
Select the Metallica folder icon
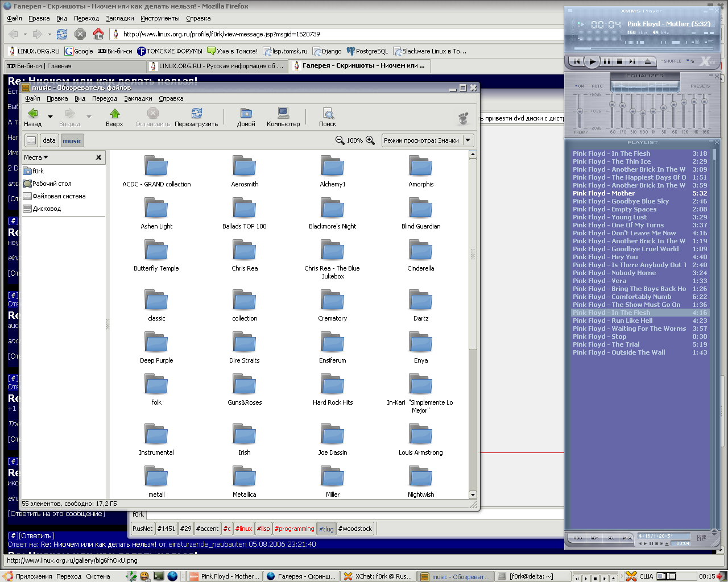tap(245, 476)
